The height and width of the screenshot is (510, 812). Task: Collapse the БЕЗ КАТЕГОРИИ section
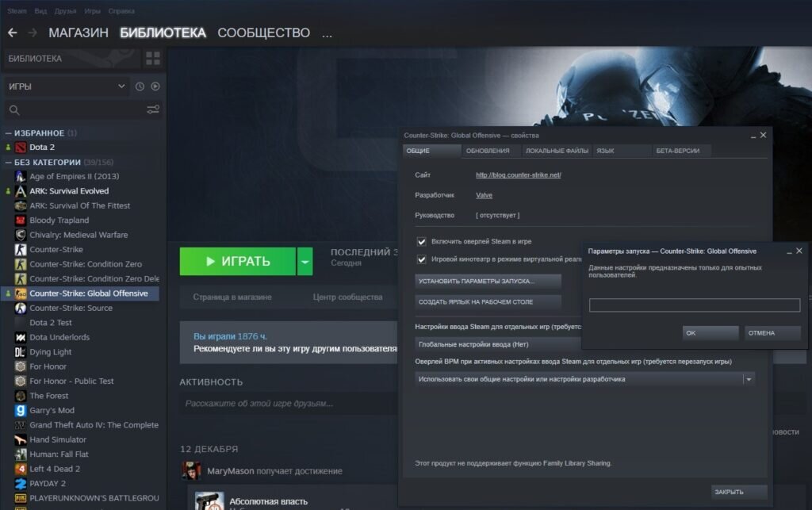(x=8, y=163)
